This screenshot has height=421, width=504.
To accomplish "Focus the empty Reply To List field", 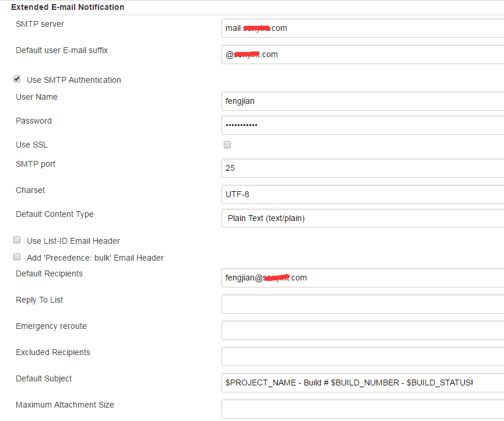I will (362, 304).
